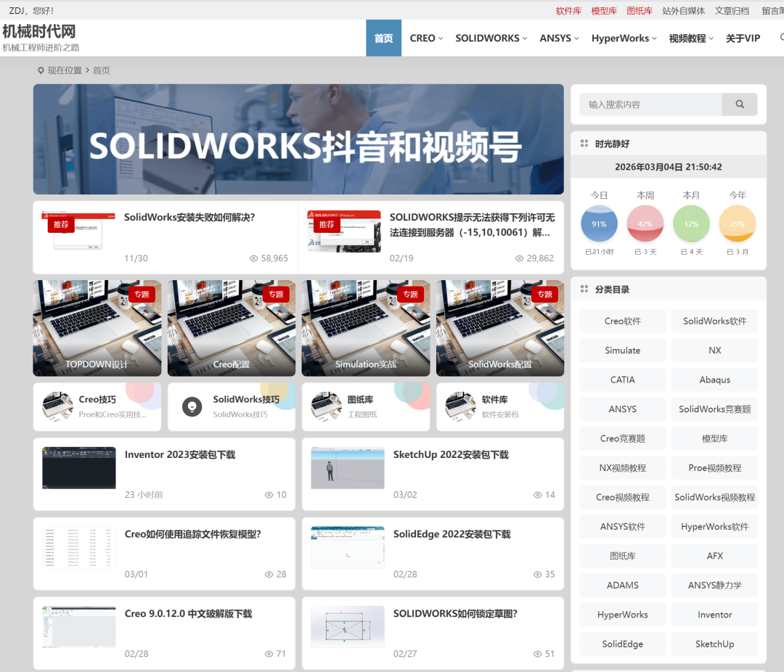Click the 首页 breadcrumb link
This screenshot has height=672, width=784.
[x=102, y=70]
